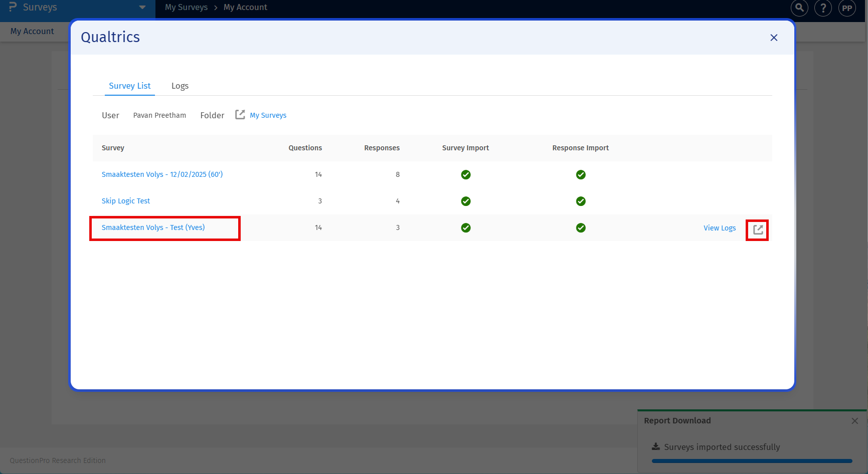Click the Responses column header
This screenshot has height=474, width=868.
[382, 148]
